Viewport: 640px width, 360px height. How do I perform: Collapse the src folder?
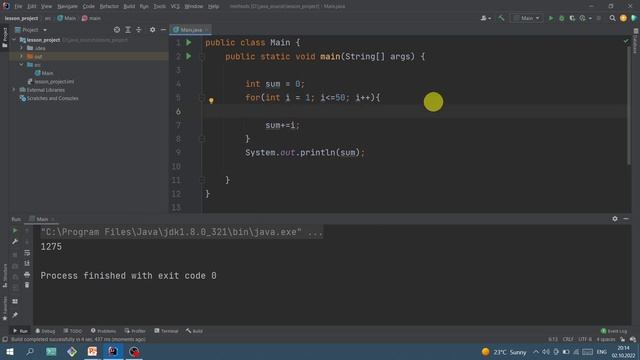tap(21, 64)
